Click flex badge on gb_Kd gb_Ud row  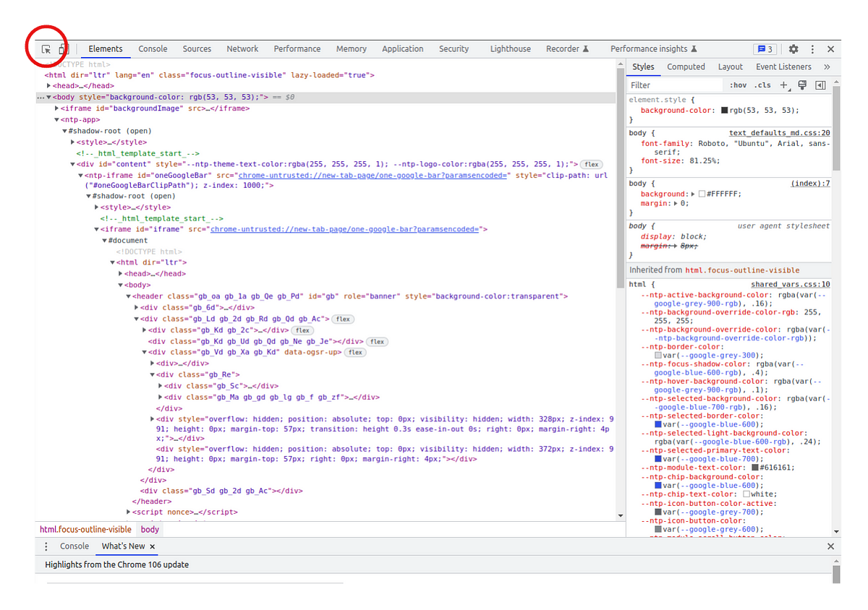[x=377, y=341]
